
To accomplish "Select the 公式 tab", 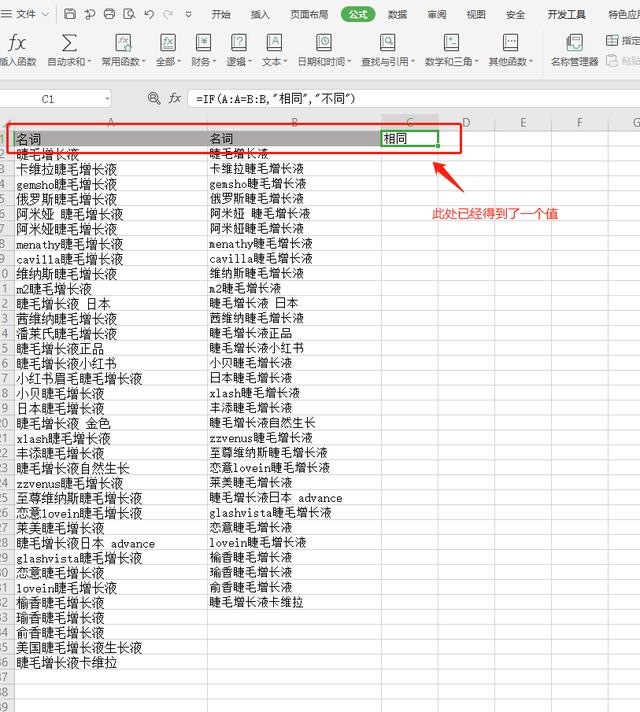I will pos(358,15).
